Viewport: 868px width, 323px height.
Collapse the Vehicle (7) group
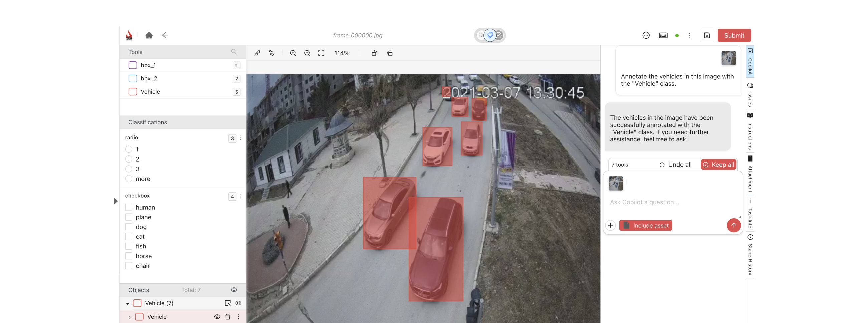click(x=128, y=303)
